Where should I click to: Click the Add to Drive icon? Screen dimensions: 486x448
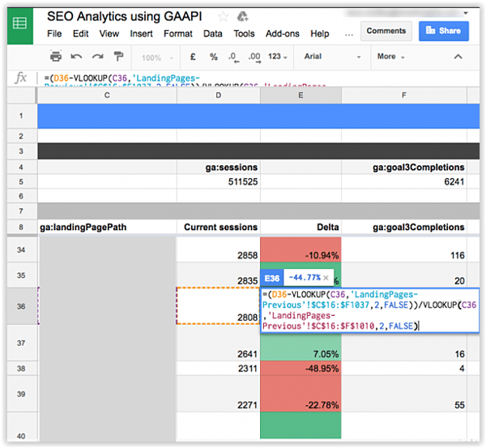(242, 16)
